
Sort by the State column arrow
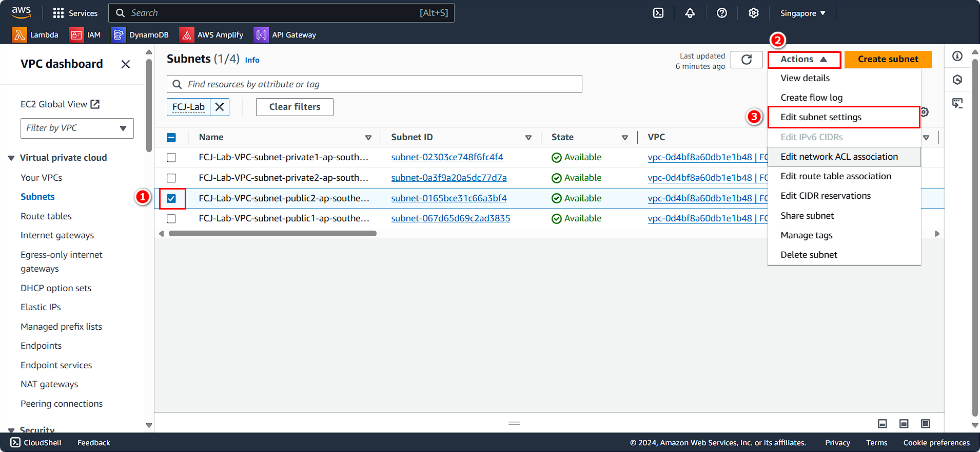pos(625,138)
